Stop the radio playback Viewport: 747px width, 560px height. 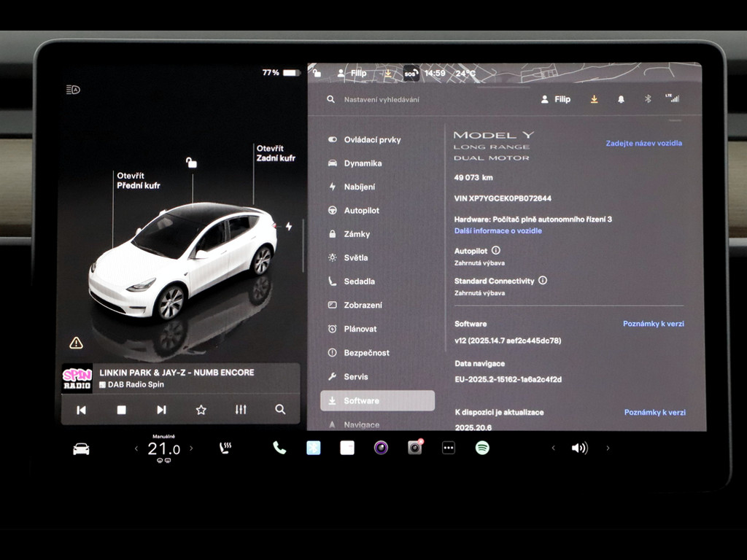[122, 410]
